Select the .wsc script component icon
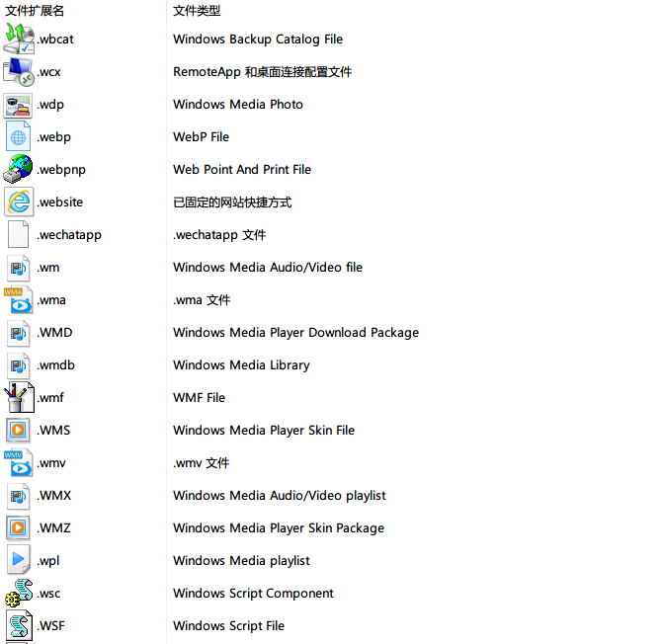Image resolution: width=662 pixels, height=644 pixels. (19, 593)
